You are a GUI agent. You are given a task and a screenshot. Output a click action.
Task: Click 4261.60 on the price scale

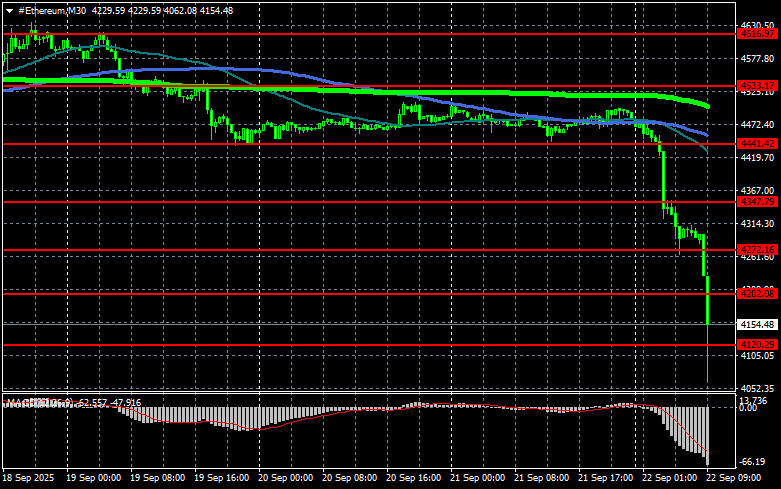tap(757, 257)
